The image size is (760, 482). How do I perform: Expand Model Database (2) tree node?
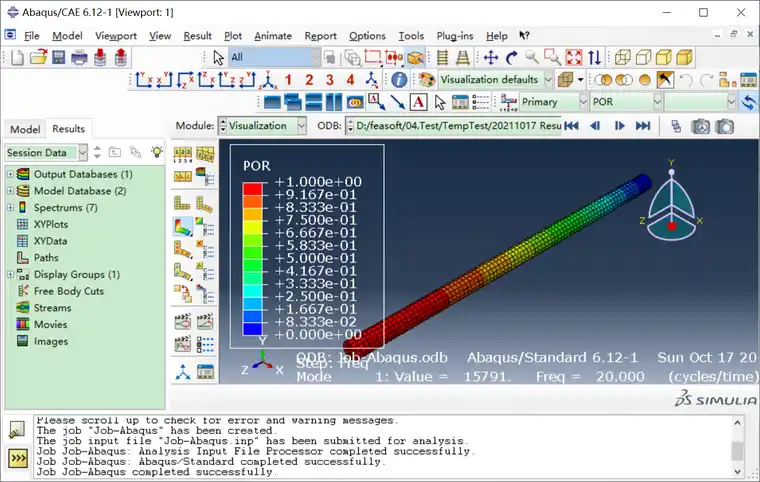pyautogui.click(x=10, y=191)
